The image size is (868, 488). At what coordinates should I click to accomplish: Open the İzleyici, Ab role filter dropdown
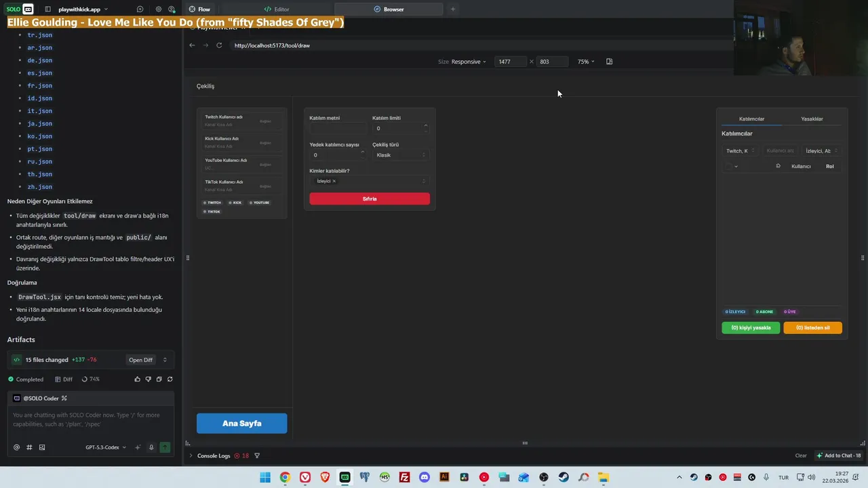822,151
